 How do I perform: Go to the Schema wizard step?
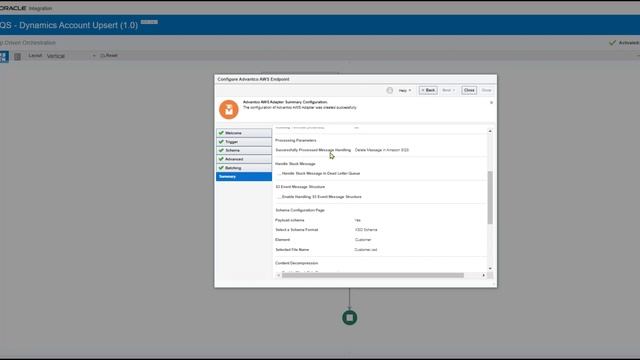pos(244,150)
